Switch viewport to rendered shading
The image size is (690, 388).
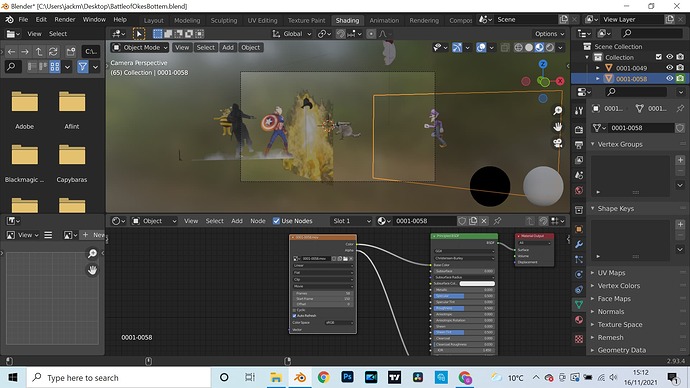(550, 48)
